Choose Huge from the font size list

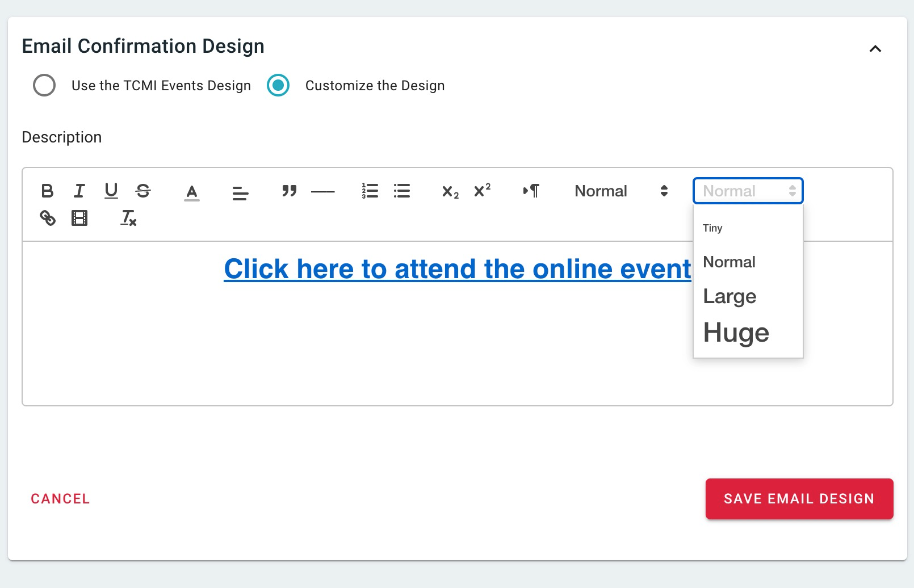pyautogui.click(x=736, y=333)
